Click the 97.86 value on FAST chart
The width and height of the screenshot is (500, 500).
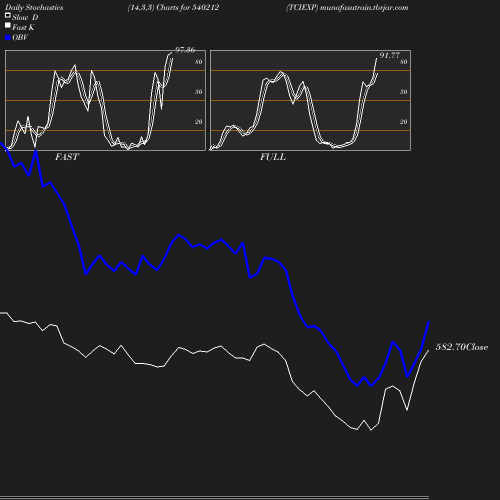[x=185, y=50]
